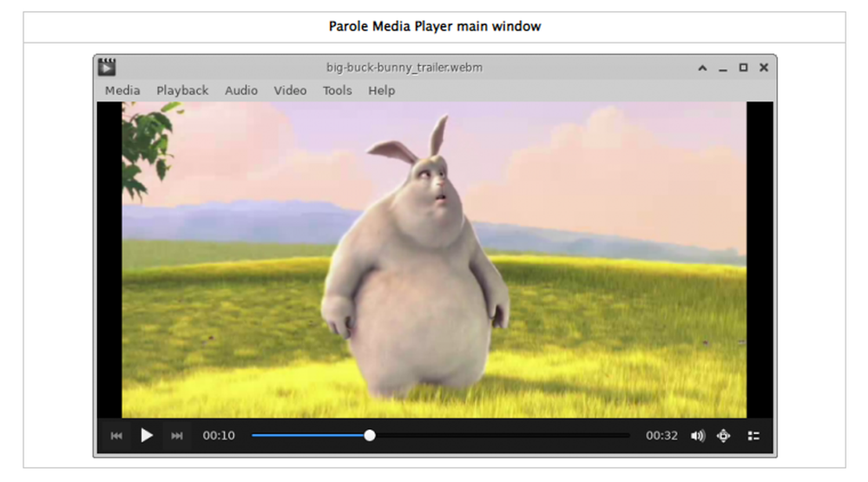
Task: Maximize the Parole window
Action: click(x=744, y=68)
